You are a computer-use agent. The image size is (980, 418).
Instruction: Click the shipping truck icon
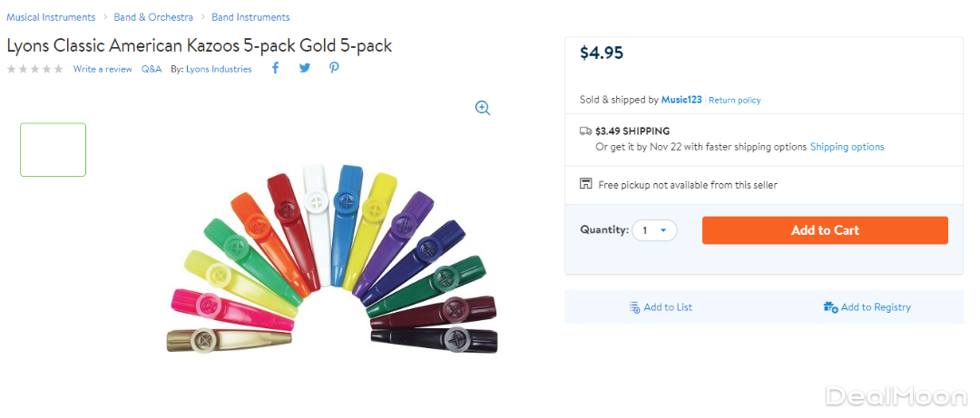click(586, 131)
